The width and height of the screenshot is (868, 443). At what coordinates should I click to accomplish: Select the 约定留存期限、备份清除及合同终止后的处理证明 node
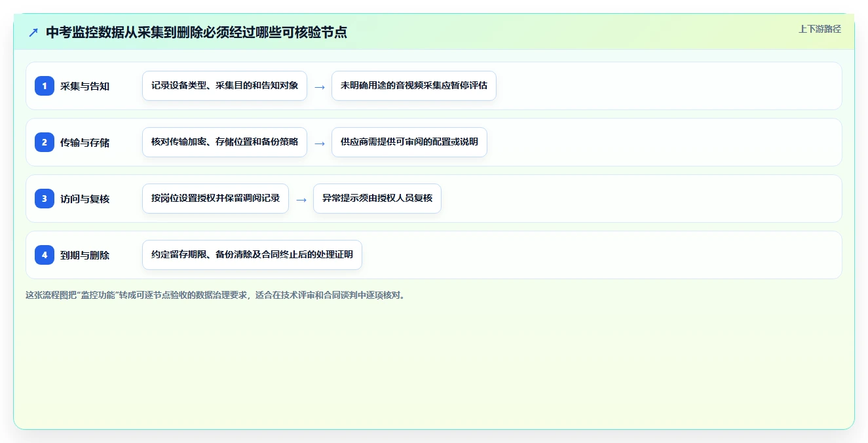pos(252,255)
